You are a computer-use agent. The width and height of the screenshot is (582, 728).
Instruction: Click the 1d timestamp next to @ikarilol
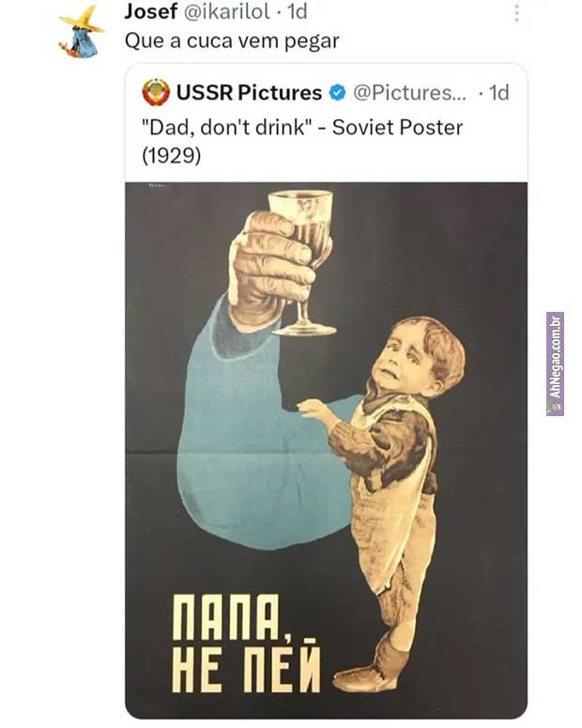pos(297,12)
